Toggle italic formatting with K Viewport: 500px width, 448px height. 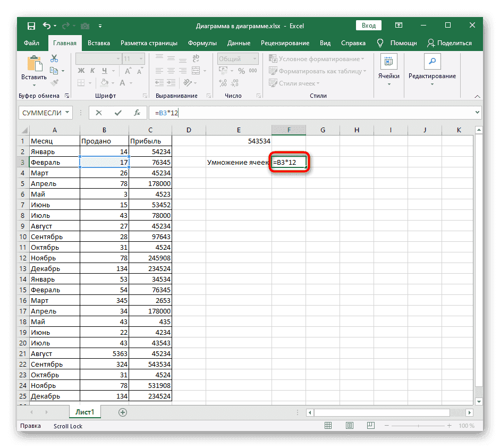92,71
